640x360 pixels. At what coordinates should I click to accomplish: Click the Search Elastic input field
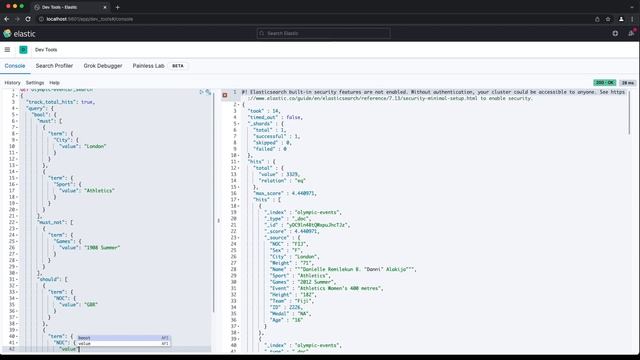click(323, 33)
